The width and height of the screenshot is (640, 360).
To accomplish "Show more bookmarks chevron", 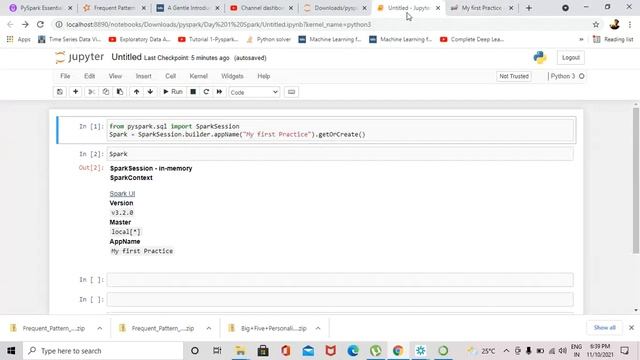I will point(581,39).
